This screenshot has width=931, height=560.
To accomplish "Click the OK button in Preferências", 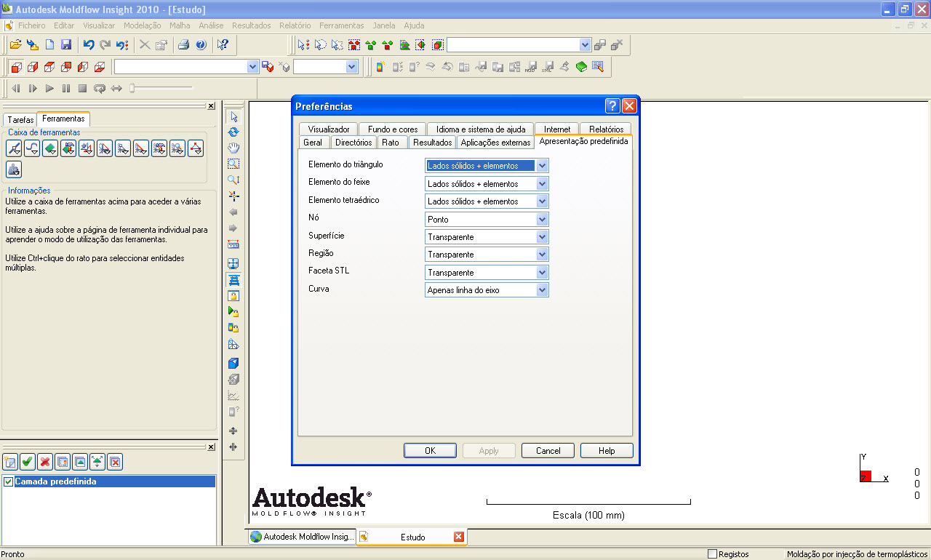I will coord(430,451).
